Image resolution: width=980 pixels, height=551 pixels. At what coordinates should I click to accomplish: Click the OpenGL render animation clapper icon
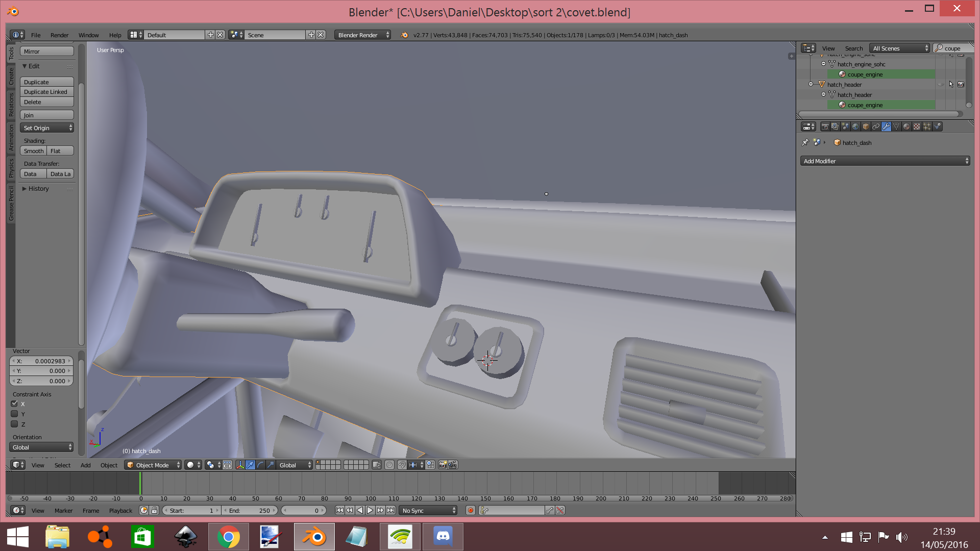click(x=453, y=465)
